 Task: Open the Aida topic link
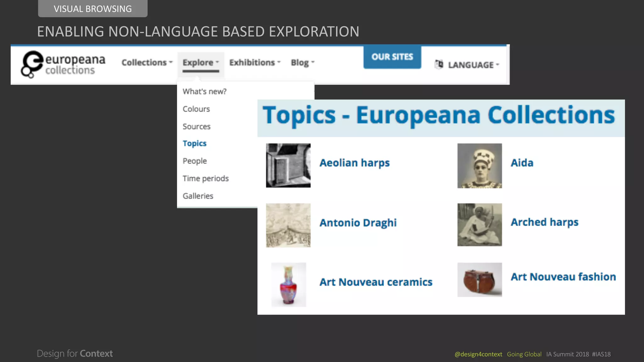tap(522, 163)
